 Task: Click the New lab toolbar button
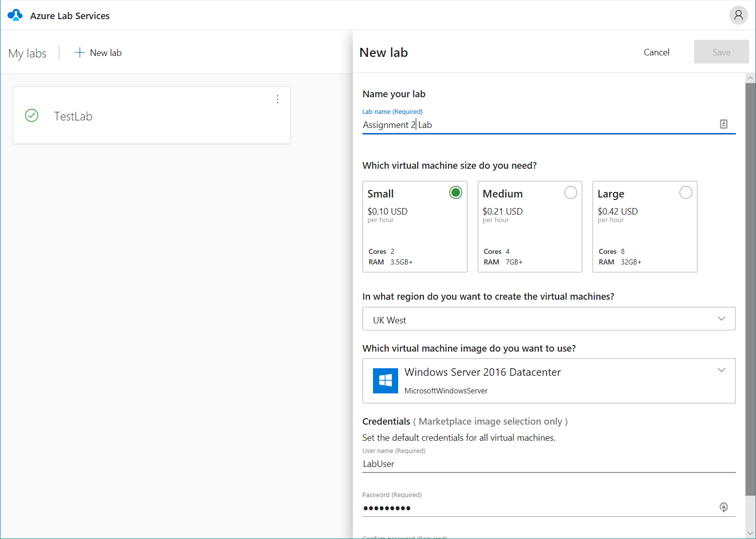click(98, 52)
